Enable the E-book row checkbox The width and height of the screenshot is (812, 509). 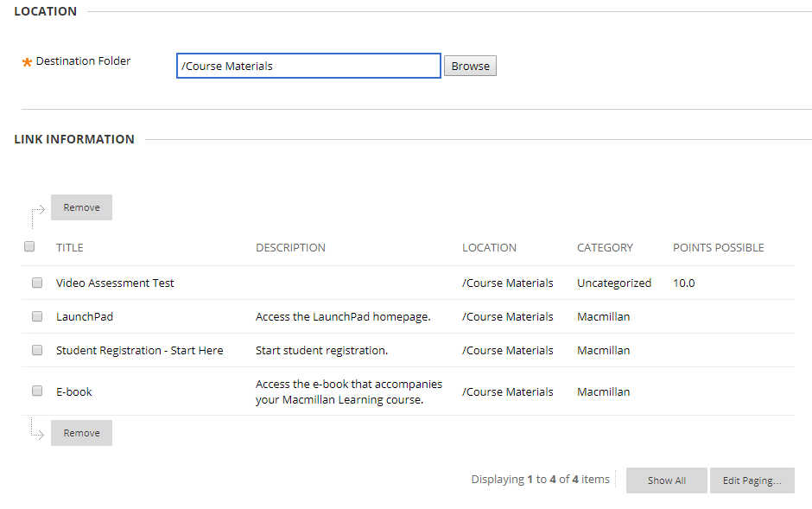click(37, 391)
